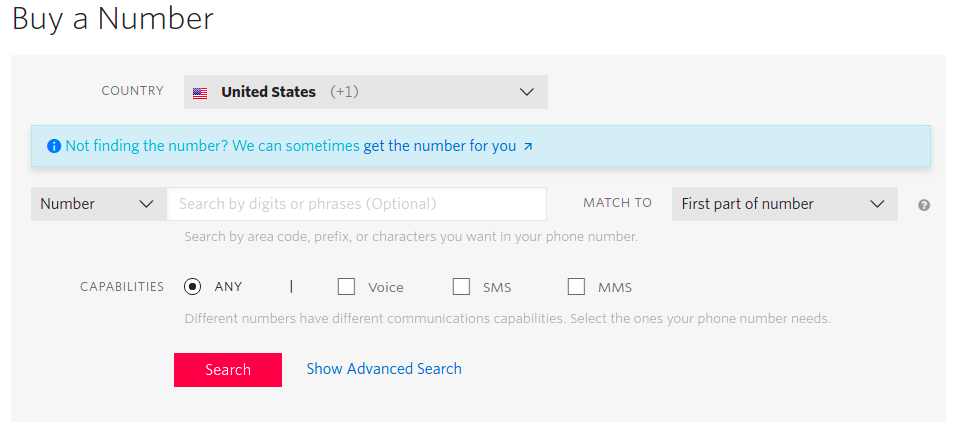Click the blue info circle icon
This screenshot has height=439, width=959.
click(54, 146)
